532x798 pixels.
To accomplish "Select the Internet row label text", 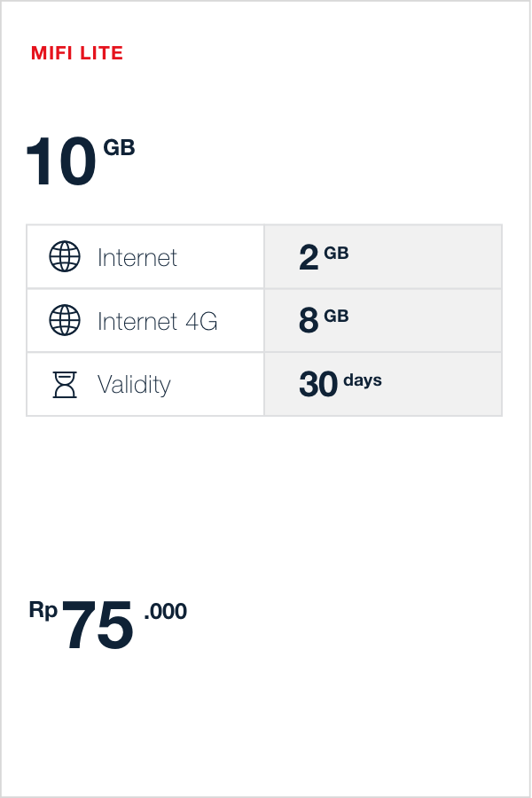I will point(137,258).
